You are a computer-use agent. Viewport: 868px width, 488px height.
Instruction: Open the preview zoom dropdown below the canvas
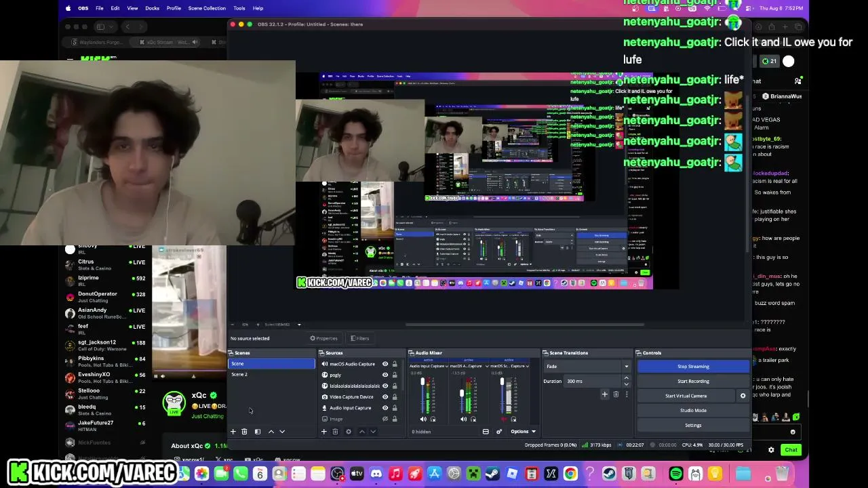[298, 325]
